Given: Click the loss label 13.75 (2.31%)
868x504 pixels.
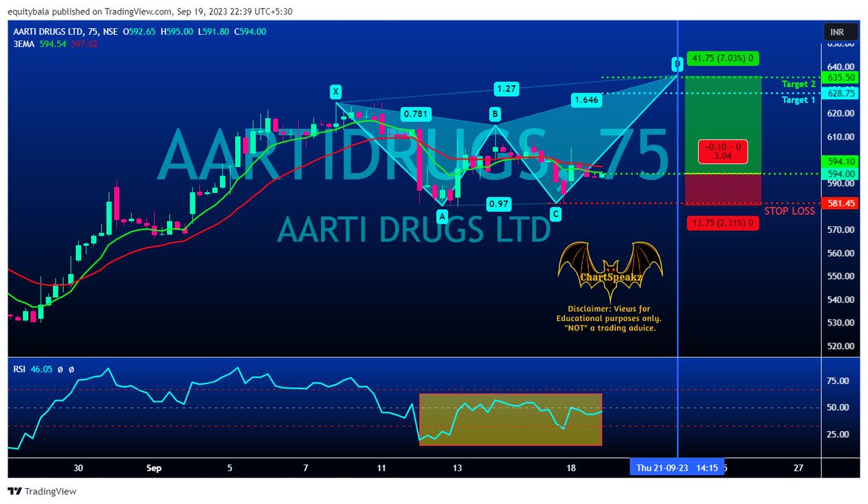Looking at the screenshot, I should (723, 223).
